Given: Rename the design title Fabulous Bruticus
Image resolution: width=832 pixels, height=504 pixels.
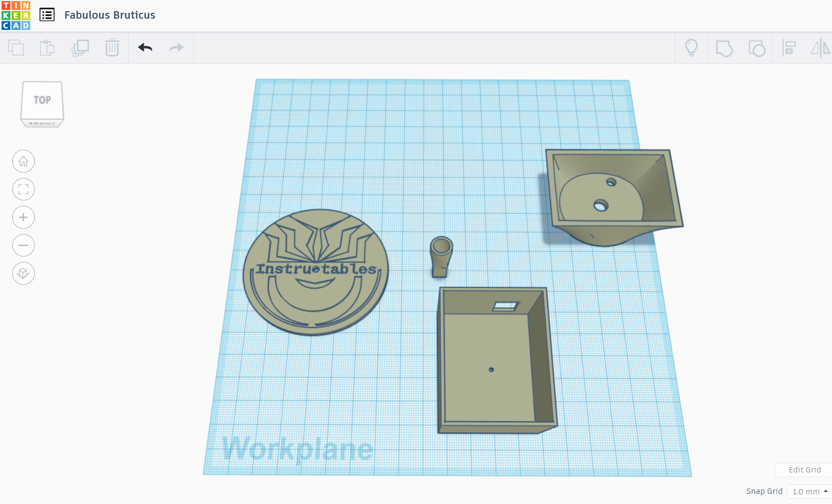Looking at the screenshot, I should (110, 15).
